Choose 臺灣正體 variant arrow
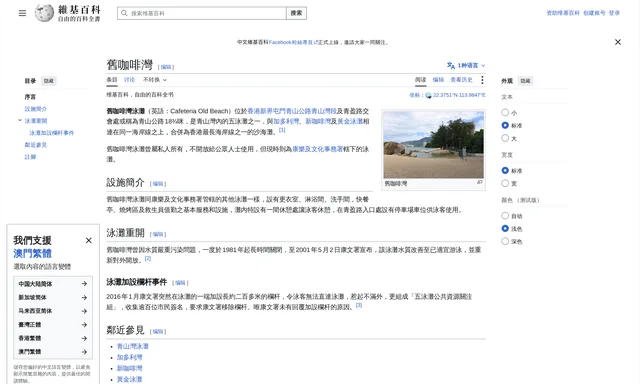 click(x=84, y=325)
